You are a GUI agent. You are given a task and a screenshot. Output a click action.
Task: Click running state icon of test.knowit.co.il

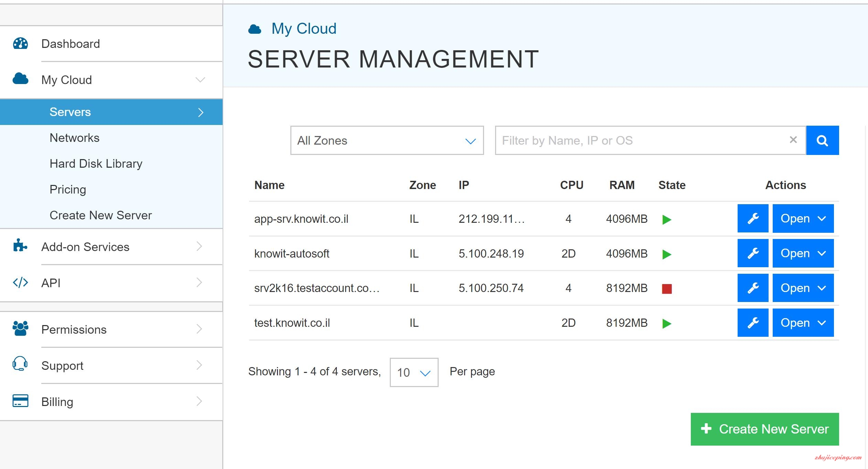point(667,323)
